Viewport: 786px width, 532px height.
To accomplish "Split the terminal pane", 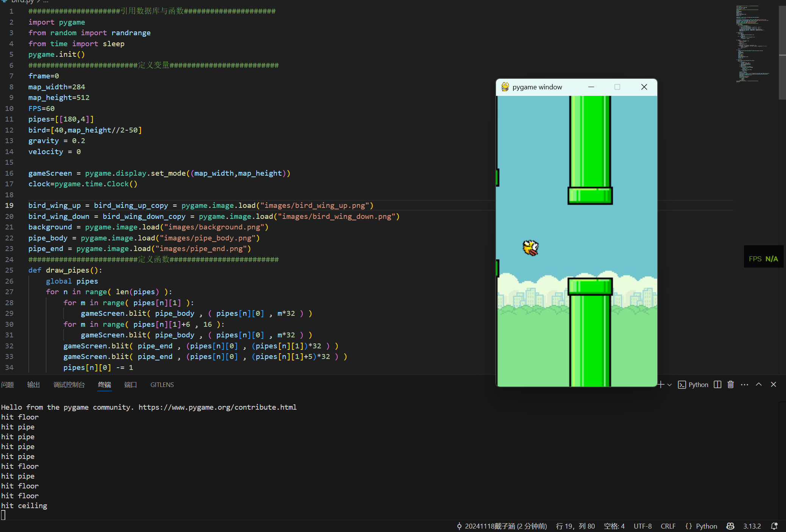I will (717, 385).
